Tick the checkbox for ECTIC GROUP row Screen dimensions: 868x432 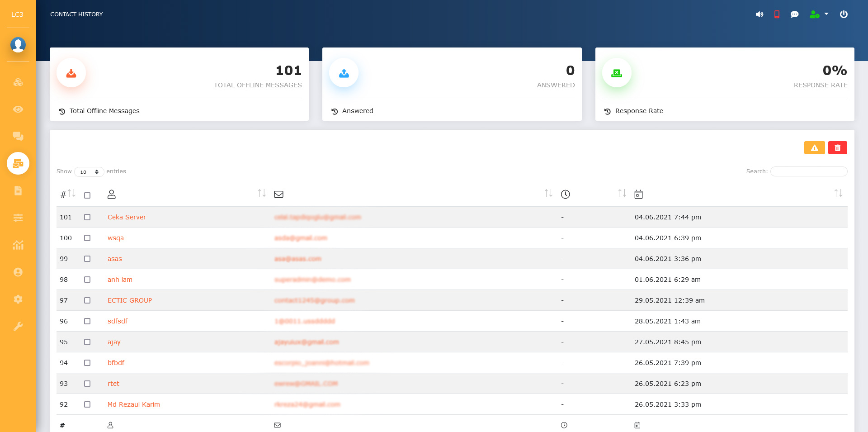coord(87,300)
